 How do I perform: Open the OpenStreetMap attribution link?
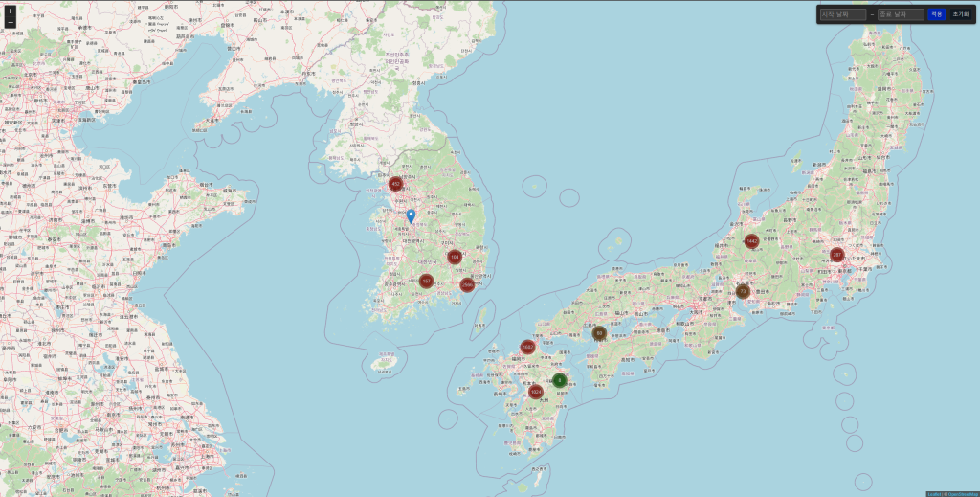pos(961,494)
